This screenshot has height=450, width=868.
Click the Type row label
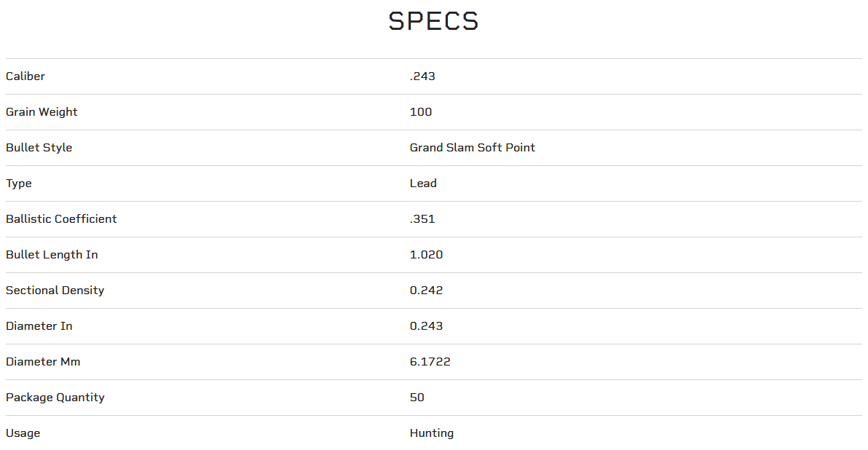[x=19, y=183]
